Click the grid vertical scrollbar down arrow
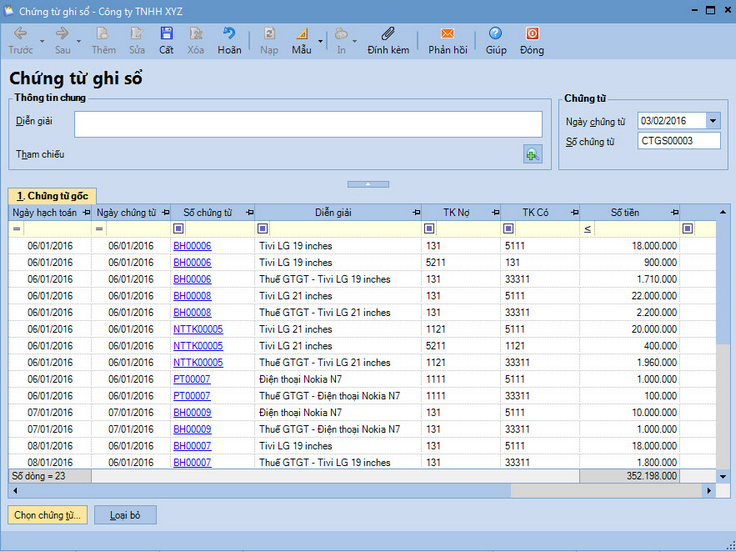Viewport: 736px width, 552px height. [x=723, y=476]
